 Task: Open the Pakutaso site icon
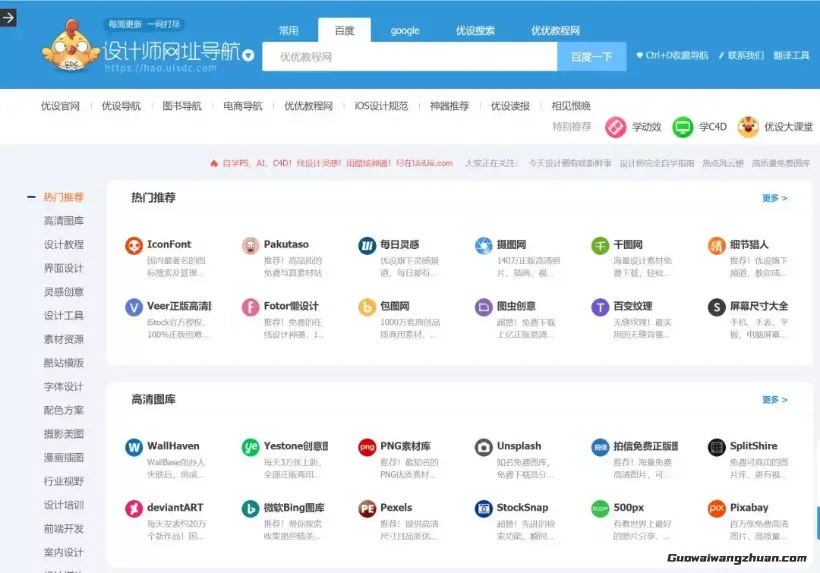click(250, 245)
